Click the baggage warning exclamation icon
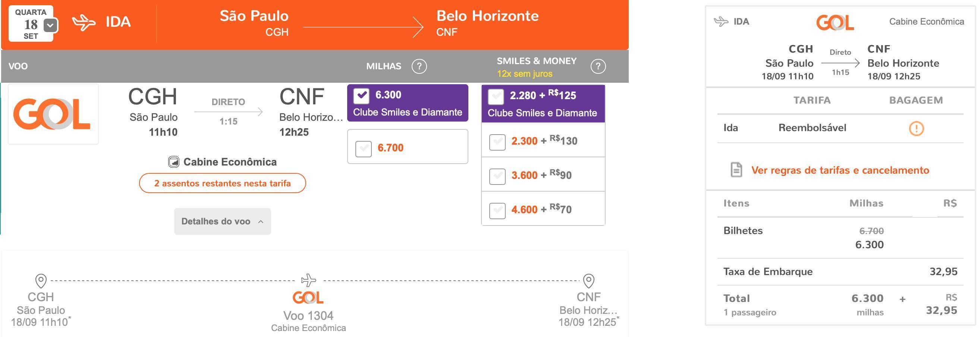This screenshot has width=980, height=337. tap(916, 128)
